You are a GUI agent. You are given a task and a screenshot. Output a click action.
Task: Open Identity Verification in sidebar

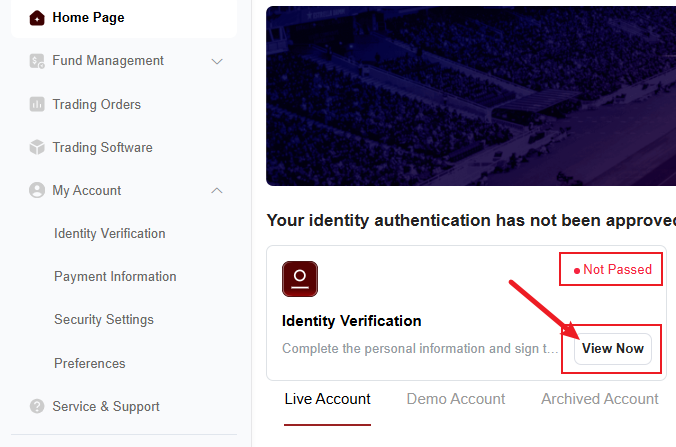point(110,234)
